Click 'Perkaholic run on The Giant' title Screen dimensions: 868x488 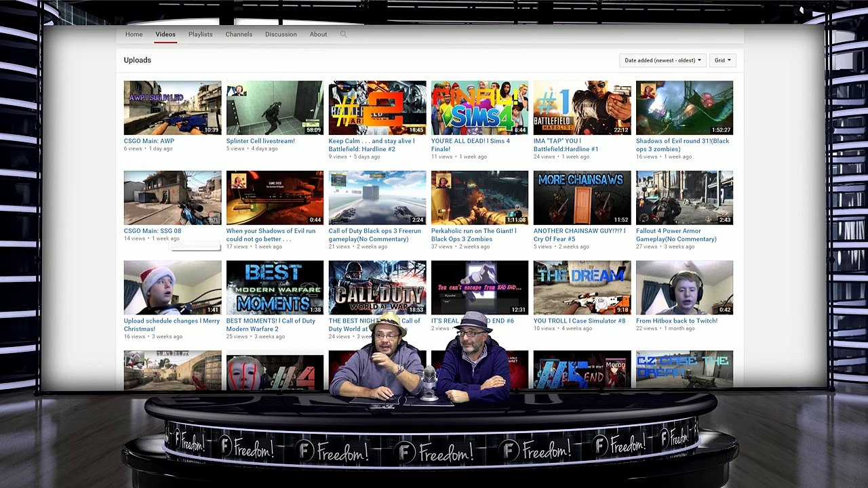click(474, 235)
